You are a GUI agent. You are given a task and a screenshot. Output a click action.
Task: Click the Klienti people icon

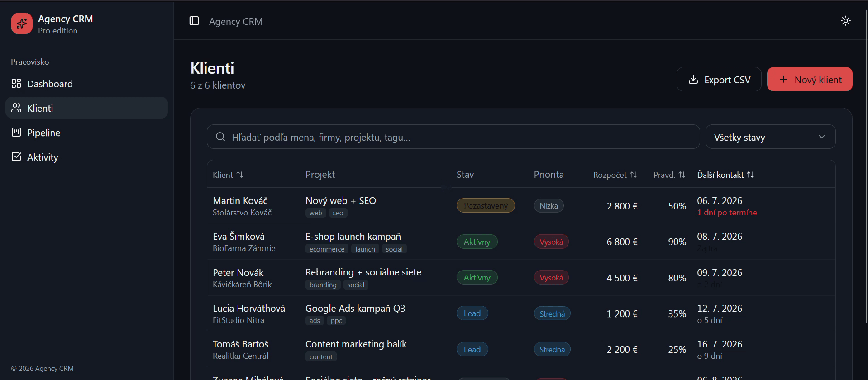[16, 108]
